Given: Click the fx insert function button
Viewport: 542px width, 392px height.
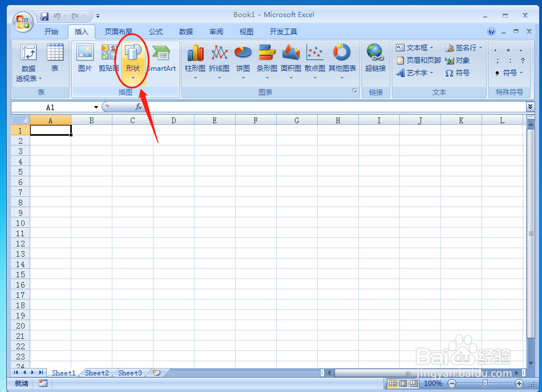Looking at the screenshot, I should click(x=139, y=107).
